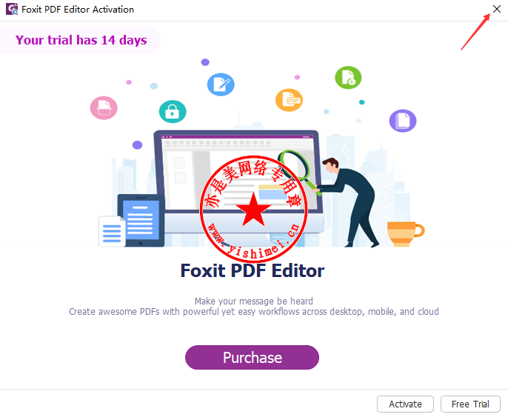This screenshot has width=508, height=420.
Task: Click the white document page beside tablet
Action: click(112, 231)
